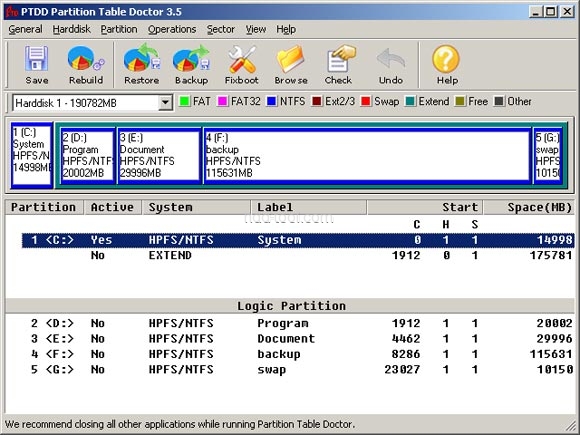
Task: Click the dark red Ext2/3 legend swatch
Action: pos(317,101)
